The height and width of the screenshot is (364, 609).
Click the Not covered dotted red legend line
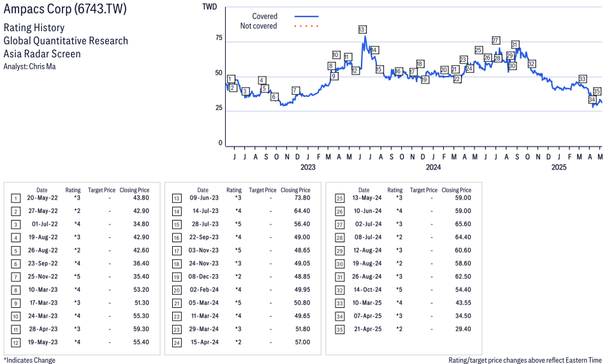pyautogui.click(x=307, y=26)
